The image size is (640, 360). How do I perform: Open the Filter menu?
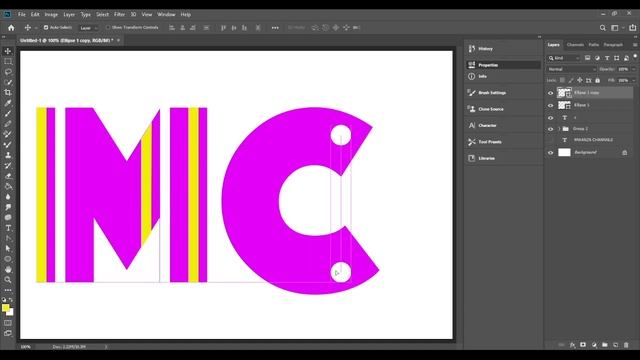[x=119, y=14]
